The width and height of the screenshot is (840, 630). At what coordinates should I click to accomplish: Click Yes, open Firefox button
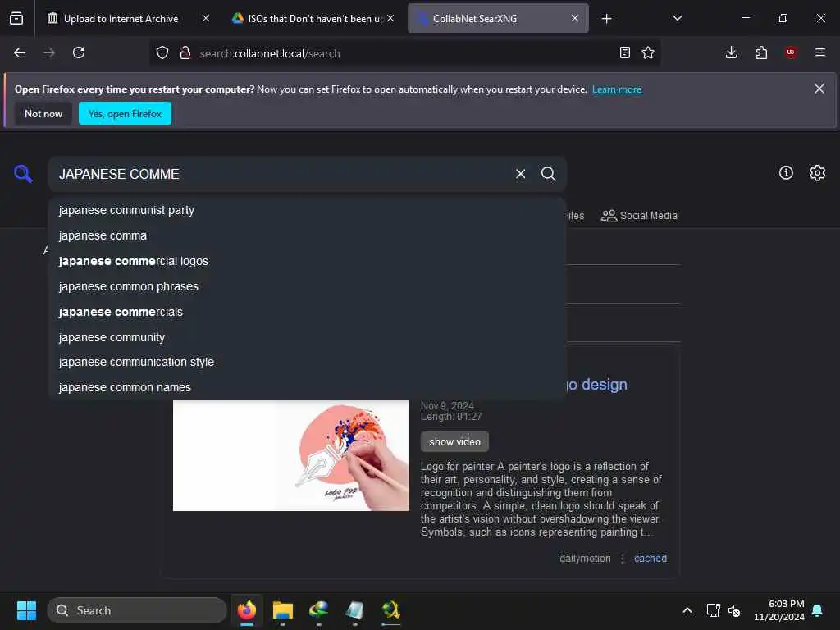(x=125, y=113)
